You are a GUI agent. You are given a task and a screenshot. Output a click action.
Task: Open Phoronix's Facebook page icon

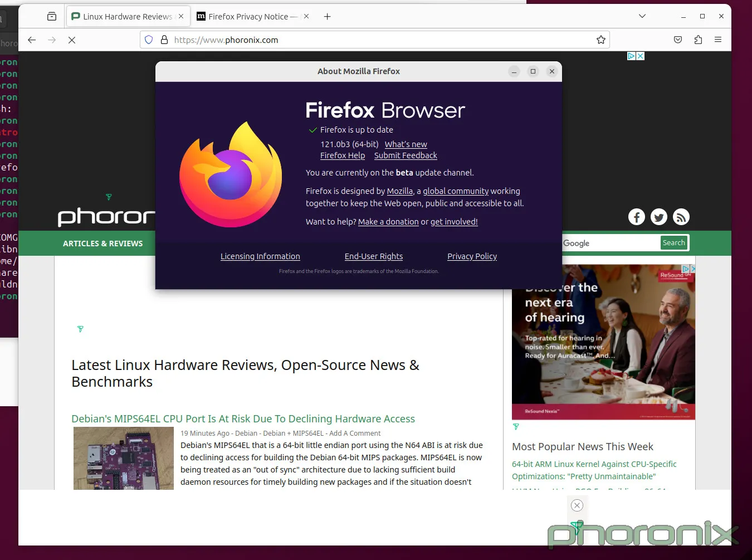tap(636, 217)
